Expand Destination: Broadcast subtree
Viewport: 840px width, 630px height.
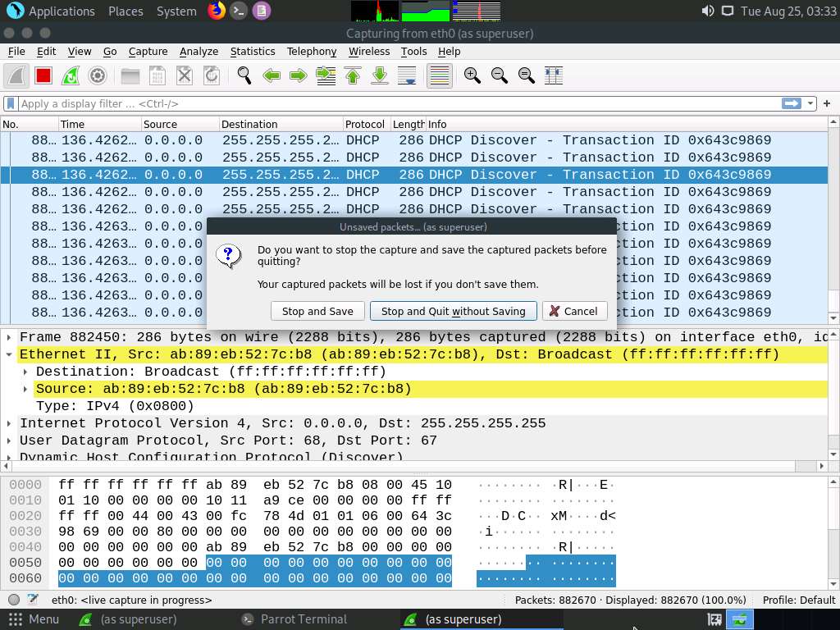coord(25,372)
